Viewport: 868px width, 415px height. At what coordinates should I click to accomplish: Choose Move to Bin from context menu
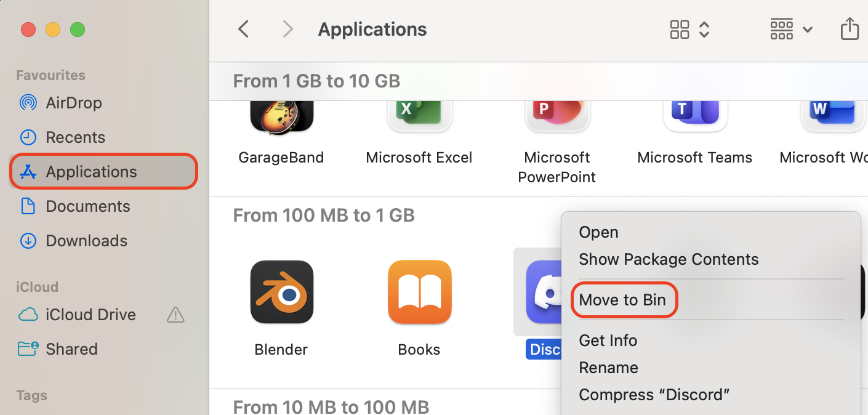coord(623,300)
